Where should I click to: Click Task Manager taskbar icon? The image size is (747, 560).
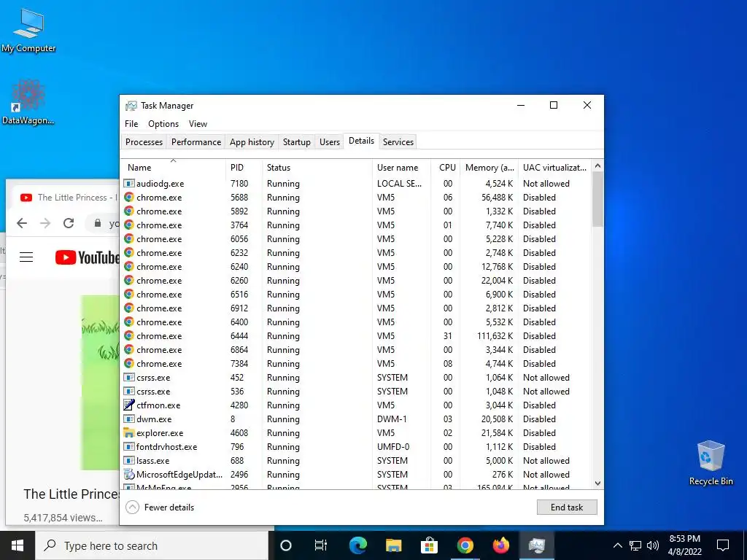click(536, 545)
